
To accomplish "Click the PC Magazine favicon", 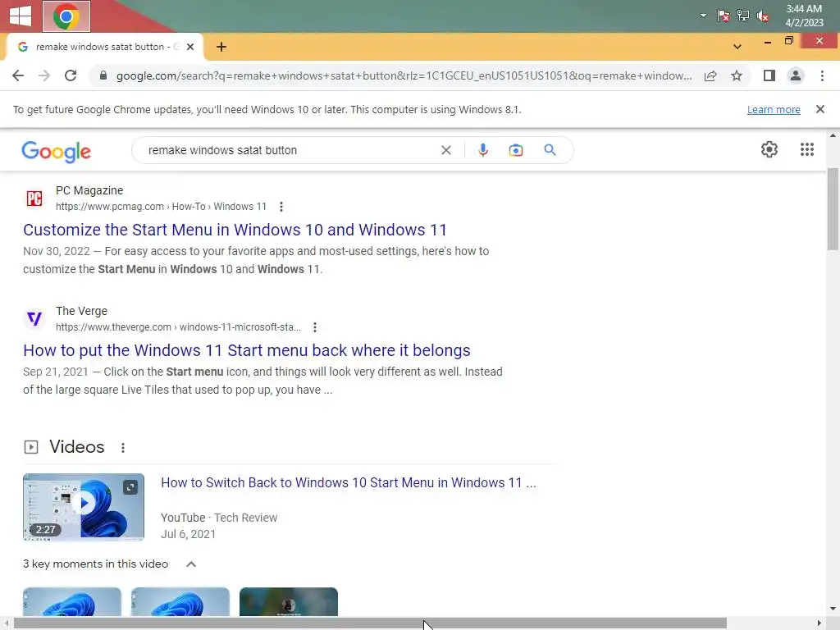I will point(34,199).
